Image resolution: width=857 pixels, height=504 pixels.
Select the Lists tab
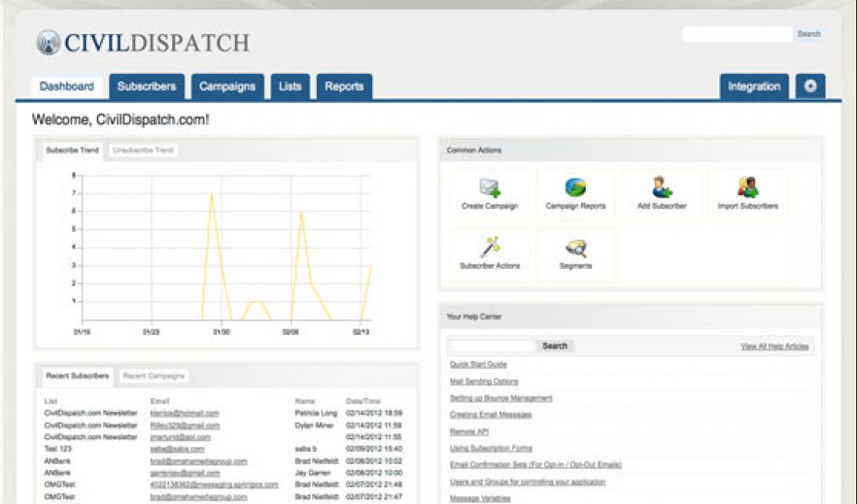[290, 86]
